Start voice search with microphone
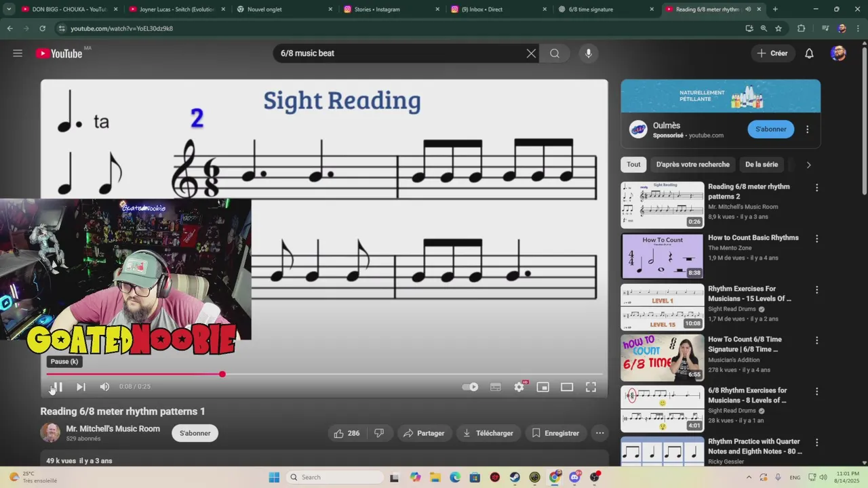The width and height of the screenshot is (868, 488). pos(588,54)
